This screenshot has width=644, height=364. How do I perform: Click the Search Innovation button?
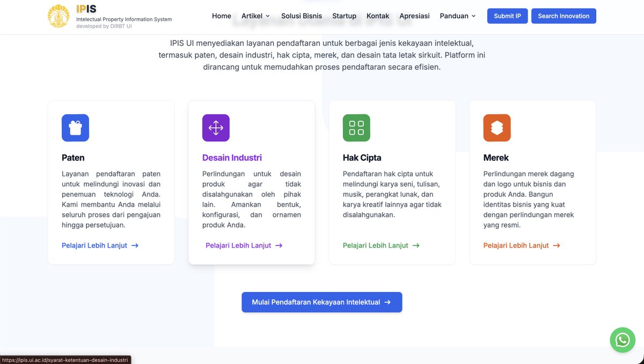(x=563, y=16)
